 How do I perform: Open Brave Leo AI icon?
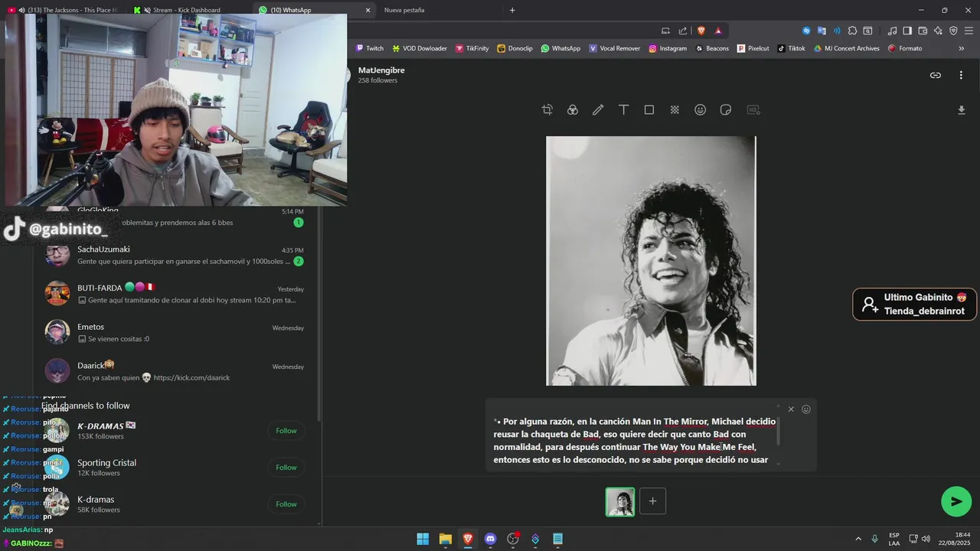coord(938,31)
